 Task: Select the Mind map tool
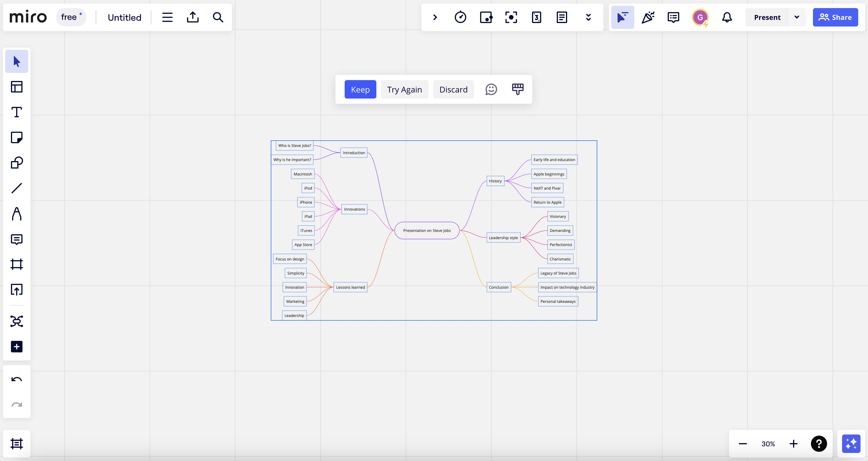(16, 321)
